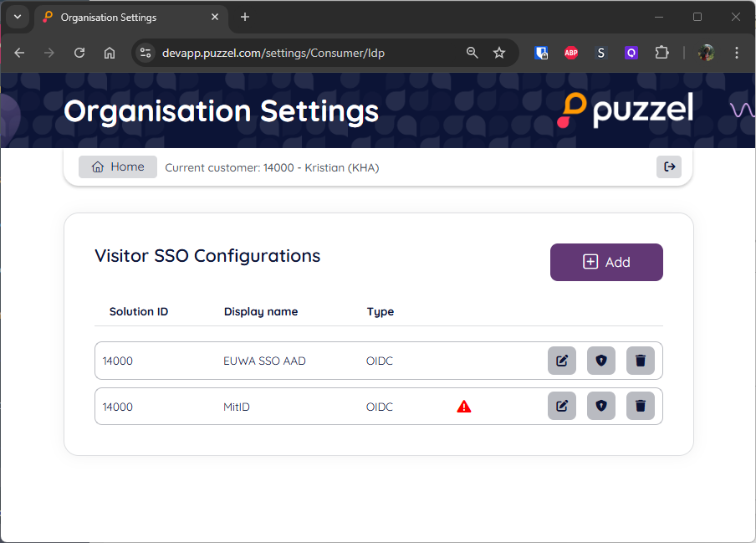Open the zoom magnifier in address bar

point(472,53)
